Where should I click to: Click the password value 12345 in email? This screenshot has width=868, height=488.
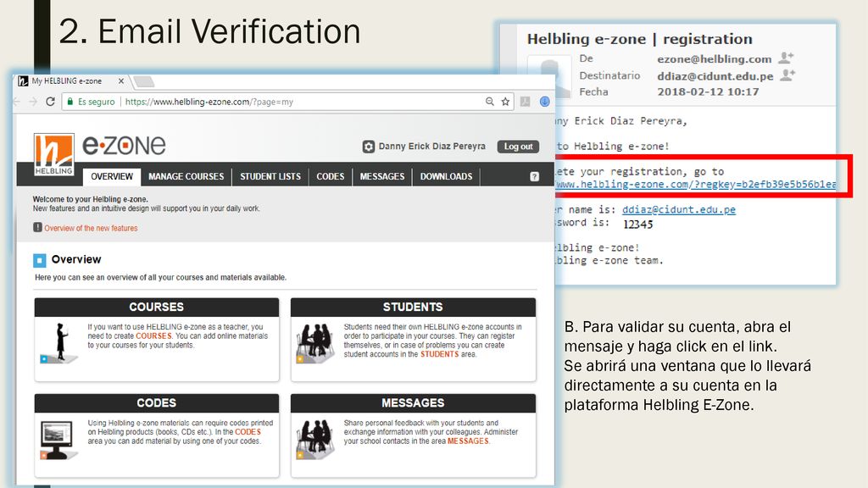637,224
